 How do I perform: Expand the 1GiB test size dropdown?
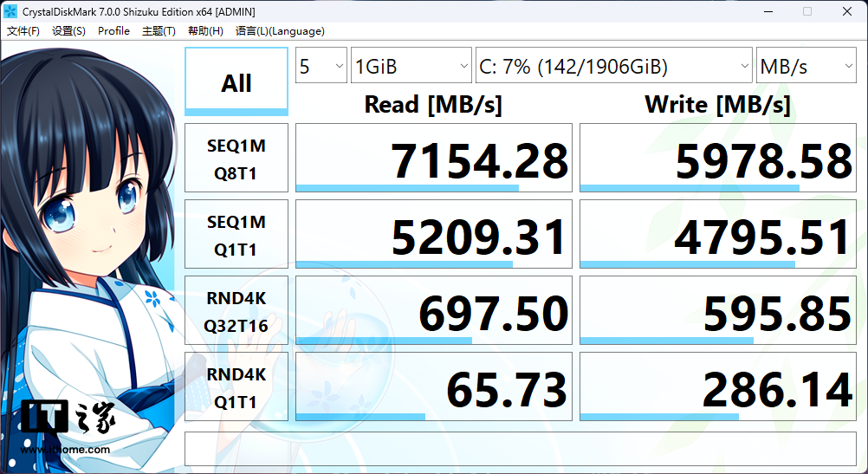click(411, 67)
